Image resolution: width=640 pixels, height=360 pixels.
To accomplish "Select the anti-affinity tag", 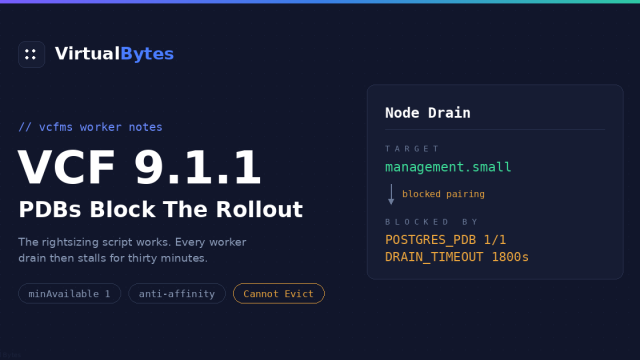I will 177,293.
